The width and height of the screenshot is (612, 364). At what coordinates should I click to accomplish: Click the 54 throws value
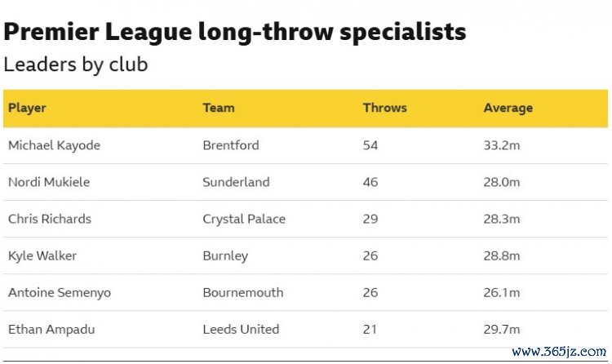coord(370,145)
